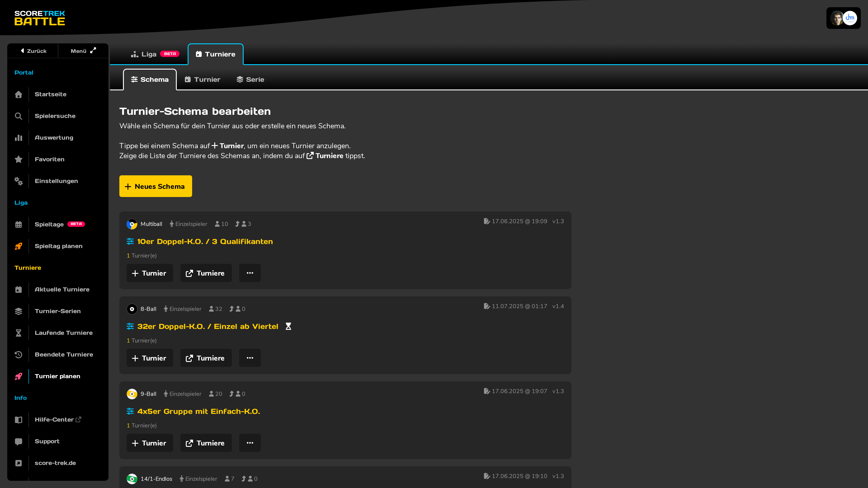Switch to the Turniere main tab
This screenshot has height=488, width=868.
(216, 54)
